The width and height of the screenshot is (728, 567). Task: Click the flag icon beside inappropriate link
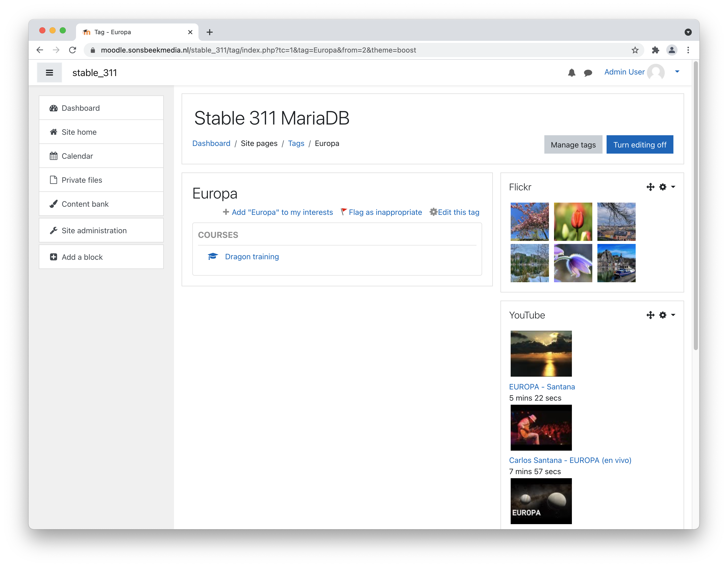pyautogui.click(x=344, y=212)
